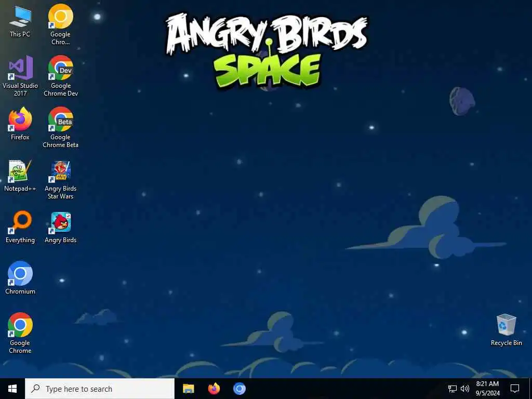
Task: Open the Action Center notifications icon
Action: tap(515, 389)
